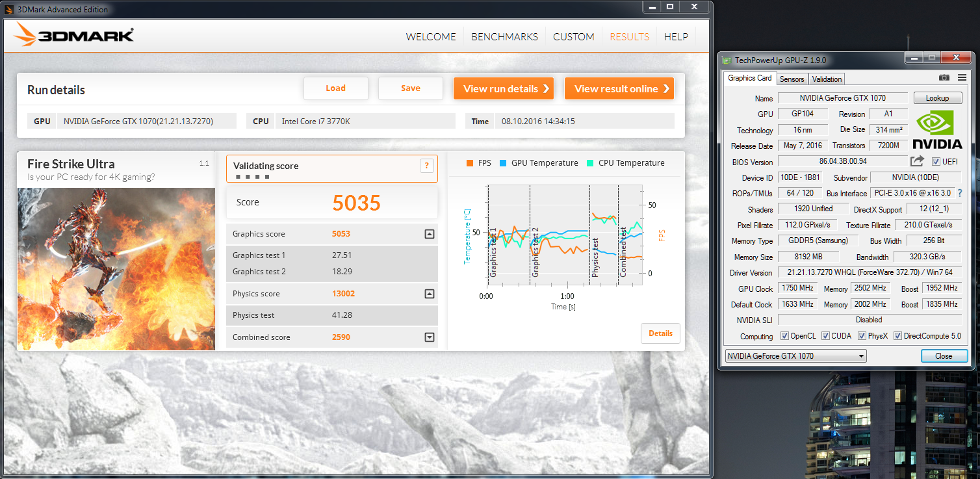Click View run details button

tap(504, 89)
